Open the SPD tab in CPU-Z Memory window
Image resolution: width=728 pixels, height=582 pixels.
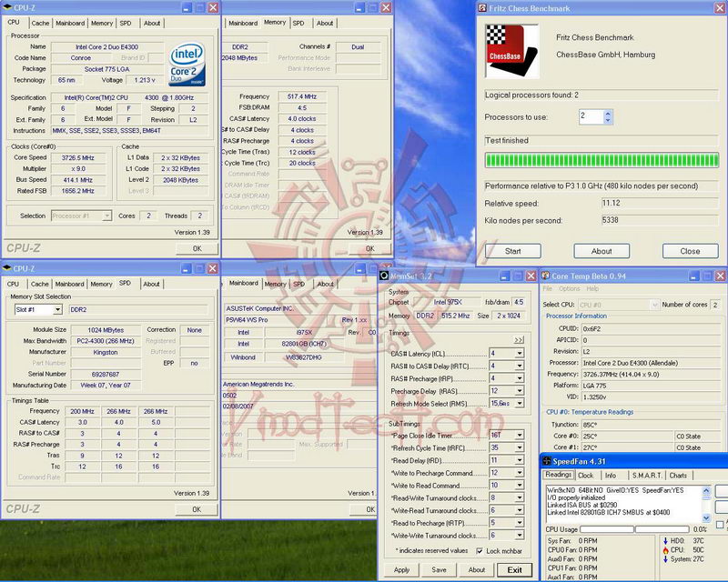[x=298, y=24]
